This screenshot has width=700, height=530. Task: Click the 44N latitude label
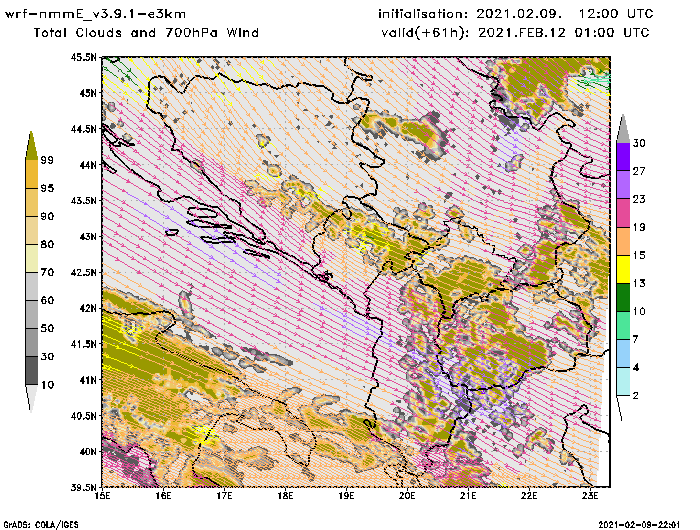[x=88, y=165]
